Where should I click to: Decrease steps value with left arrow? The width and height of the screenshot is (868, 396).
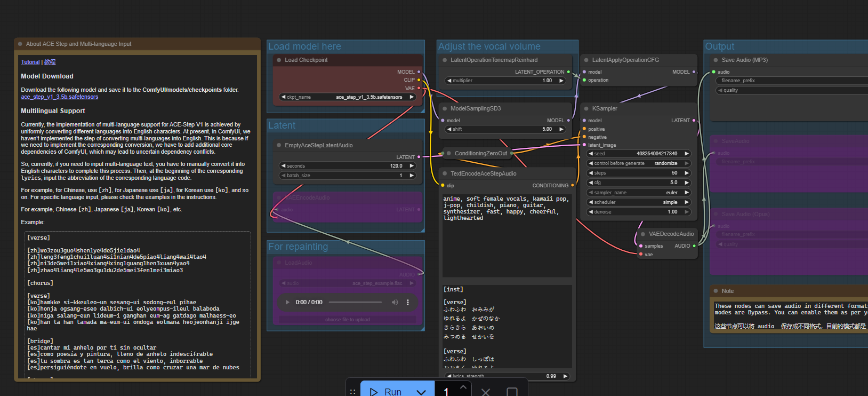pos(591,173)
